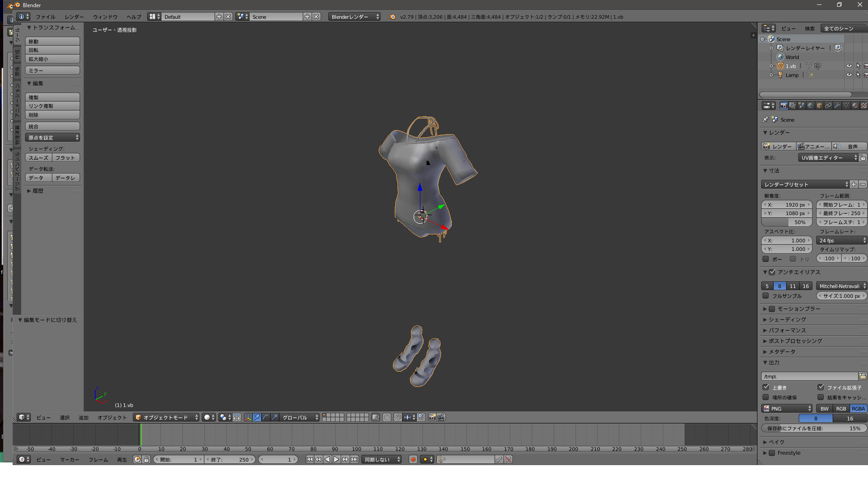Open the オブジェクトモード mode dropdown
The image size is (868, 483).
click(x=166, y=417)
